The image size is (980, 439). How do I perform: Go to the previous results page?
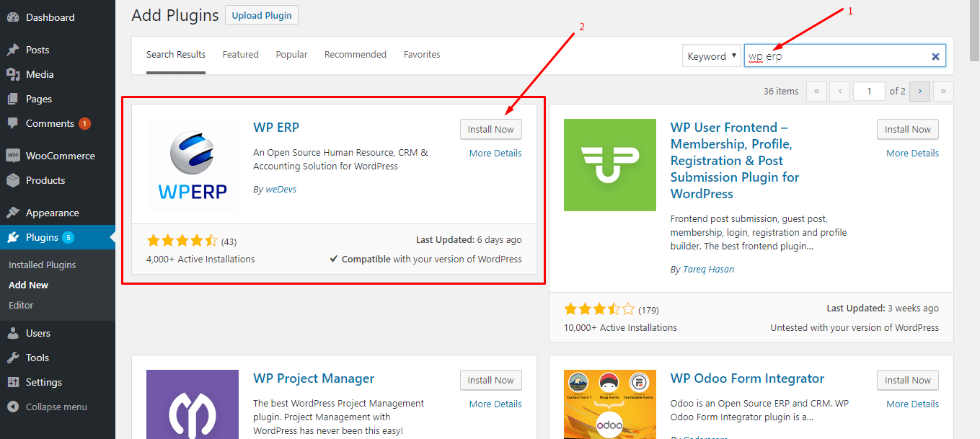(839, 91)
